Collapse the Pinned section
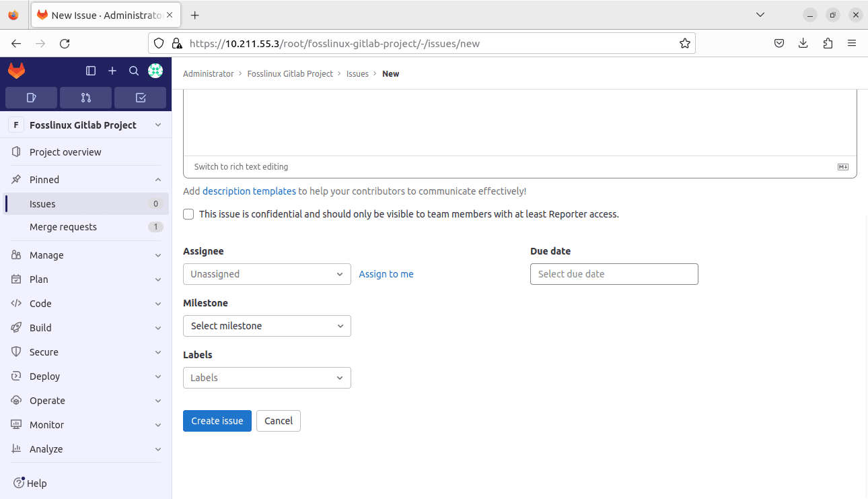 pyautogui.click(x=158, y=180)
